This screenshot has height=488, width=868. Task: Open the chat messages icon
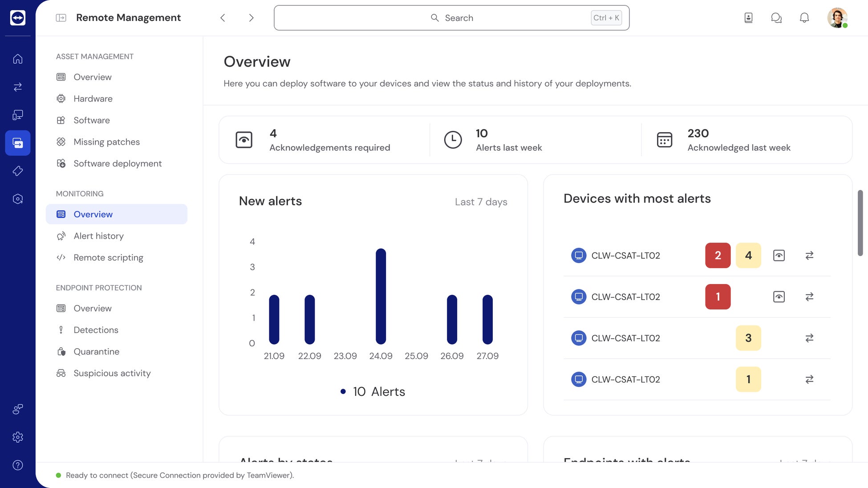coord(776,18)
